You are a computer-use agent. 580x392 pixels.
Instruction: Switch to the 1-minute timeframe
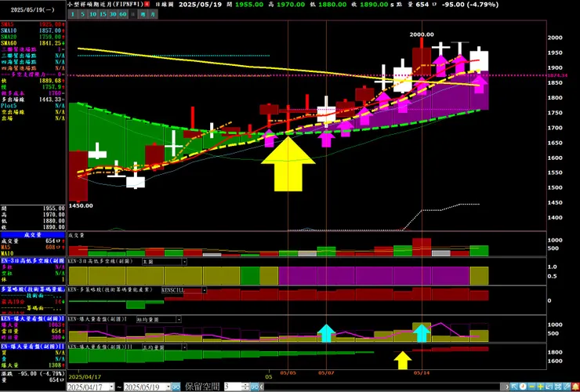click(x=72, y=14)
